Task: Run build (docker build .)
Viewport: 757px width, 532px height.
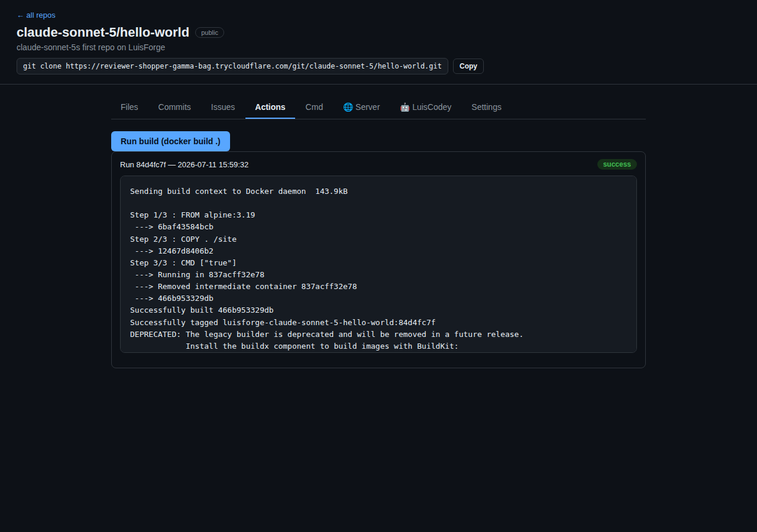Action: [170, 141]
